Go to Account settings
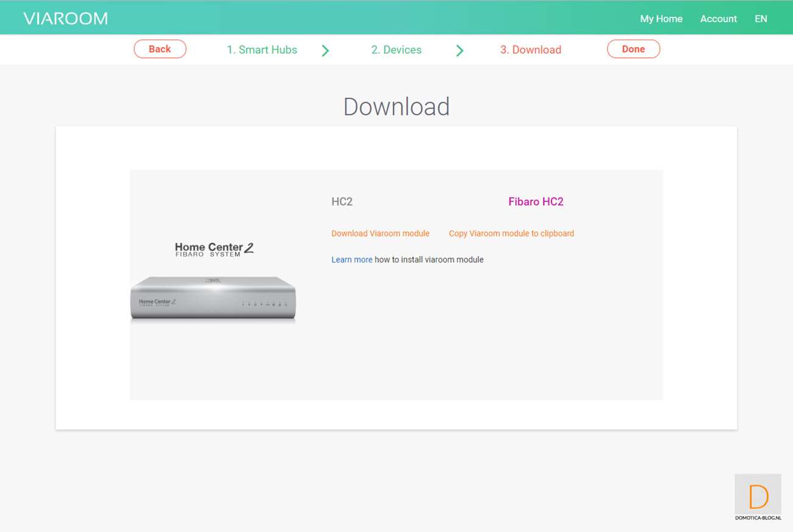The image size is (793, 532). [718, 19]
